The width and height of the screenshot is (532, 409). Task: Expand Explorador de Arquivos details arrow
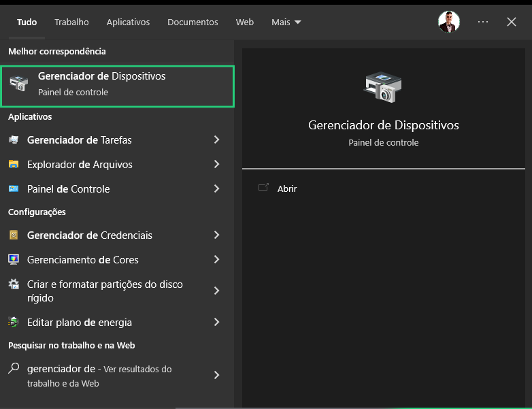tap(217, 164)
